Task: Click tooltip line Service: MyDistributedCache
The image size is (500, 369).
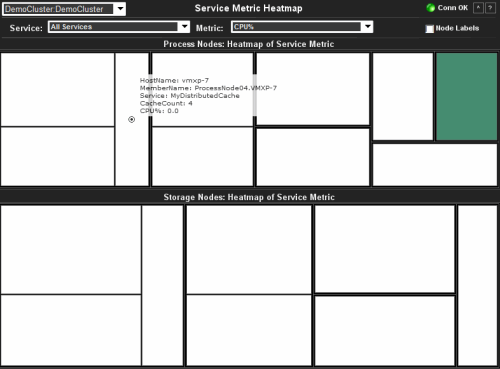Action: 190,96
